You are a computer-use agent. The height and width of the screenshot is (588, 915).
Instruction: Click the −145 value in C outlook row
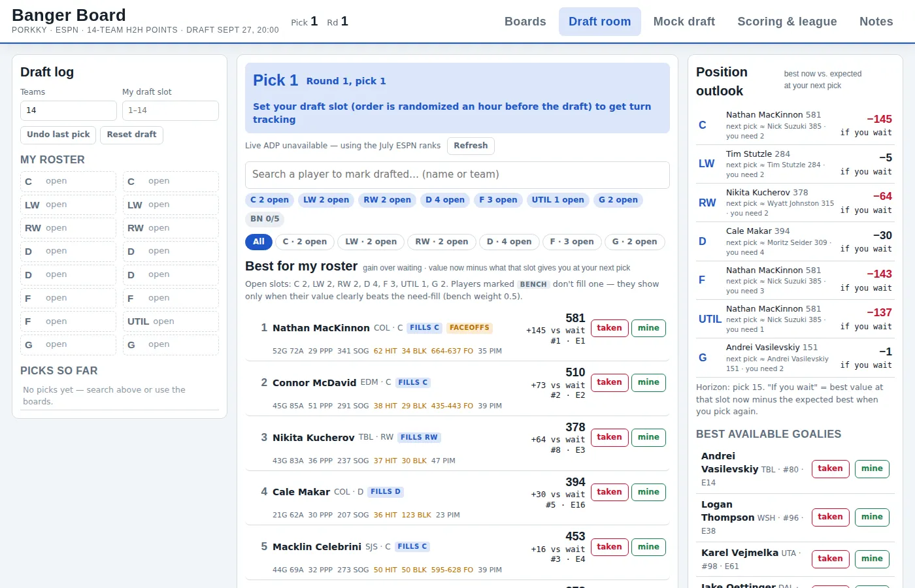coord(879,119)
